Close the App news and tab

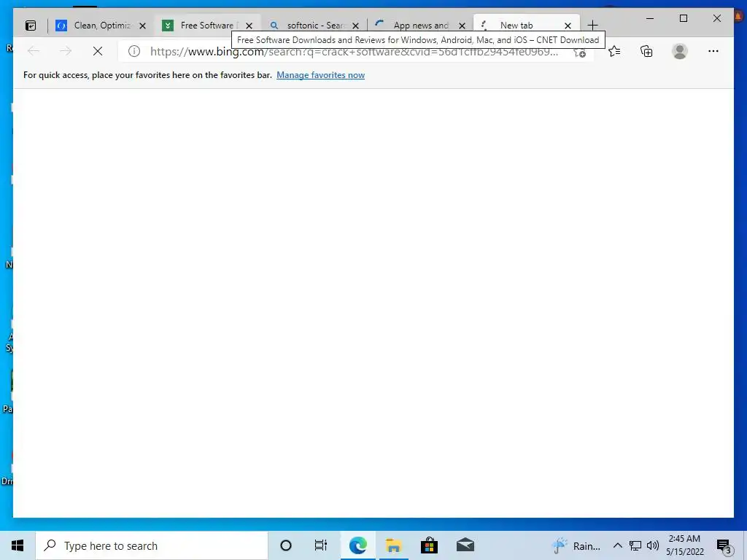coord(462,26)
